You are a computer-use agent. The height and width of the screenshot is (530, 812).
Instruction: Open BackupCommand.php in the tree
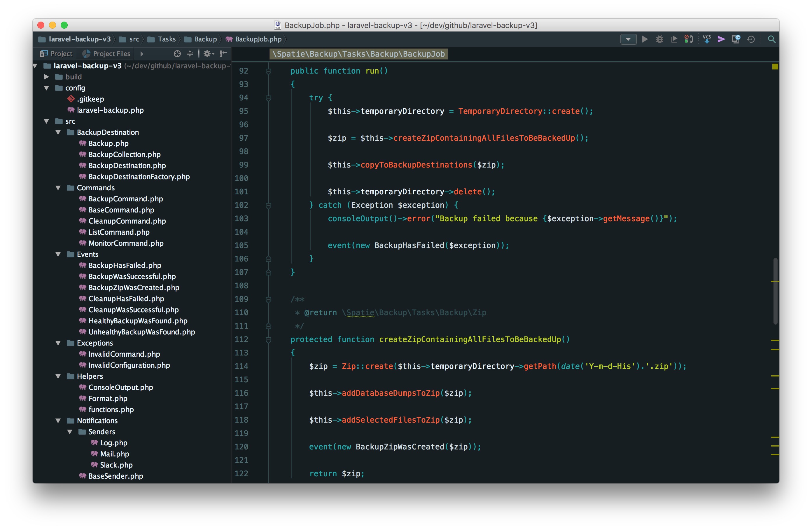click(125, 199)
